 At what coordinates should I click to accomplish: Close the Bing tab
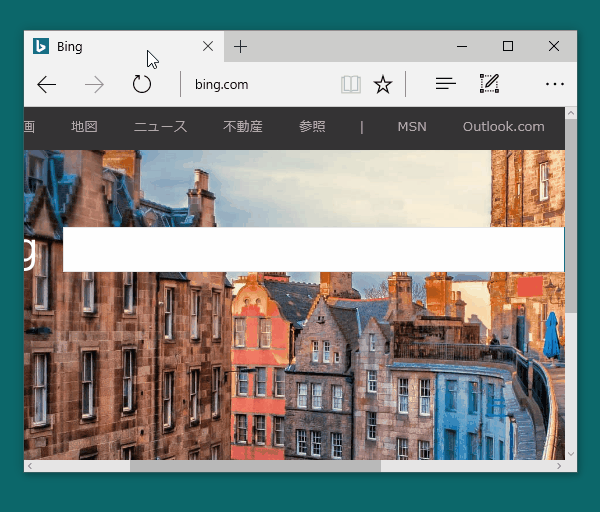208,46
